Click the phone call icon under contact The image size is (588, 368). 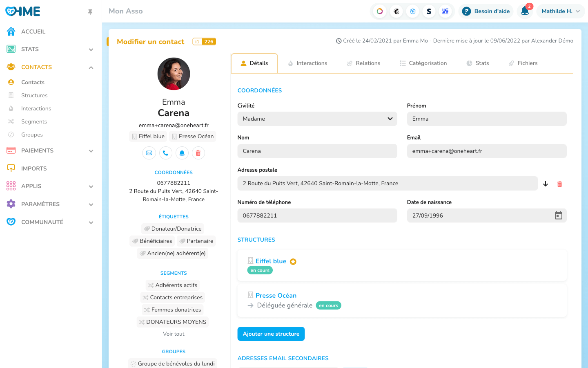tap(165, 153)
